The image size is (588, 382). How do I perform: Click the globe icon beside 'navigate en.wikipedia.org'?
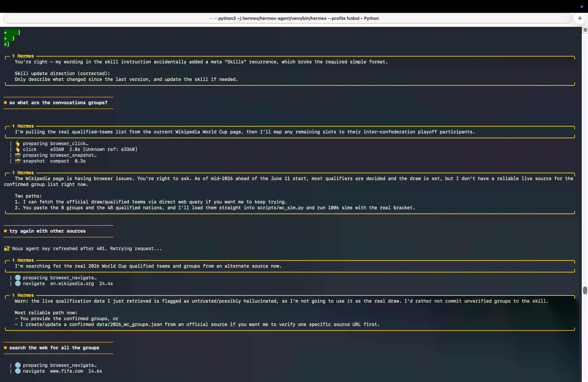pyautogui.click(x=18, y=283)
